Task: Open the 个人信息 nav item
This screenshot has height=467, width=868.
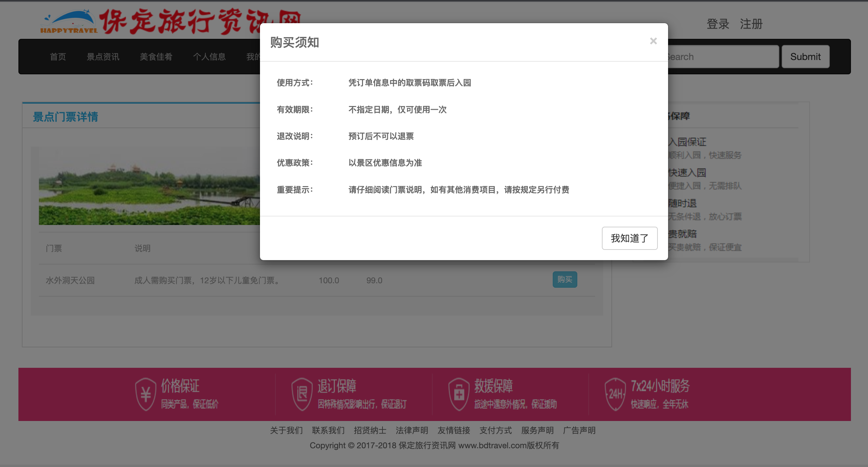Action: 209,57
